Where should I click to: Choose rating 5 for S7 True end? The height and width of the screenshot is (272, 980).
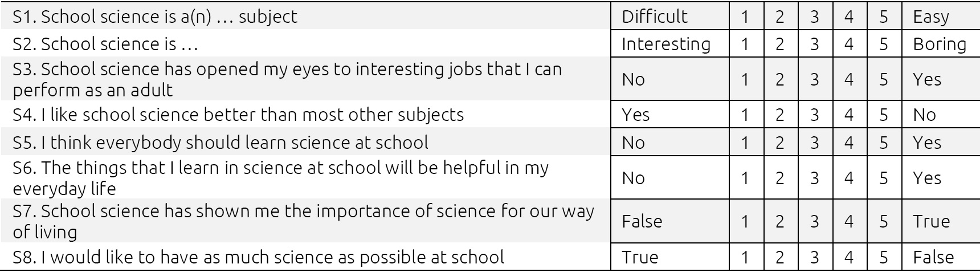click(x=884, y=221)
